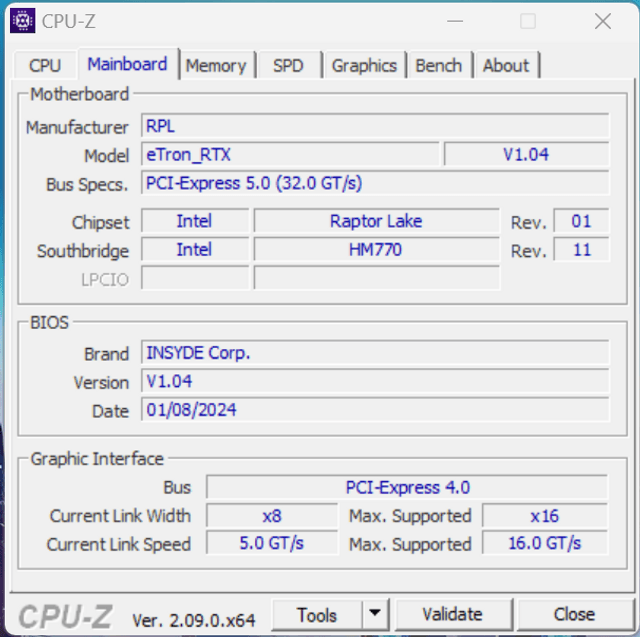
Task: Expand the Tools dropdown arrow
Action: (x=375, y=613)
